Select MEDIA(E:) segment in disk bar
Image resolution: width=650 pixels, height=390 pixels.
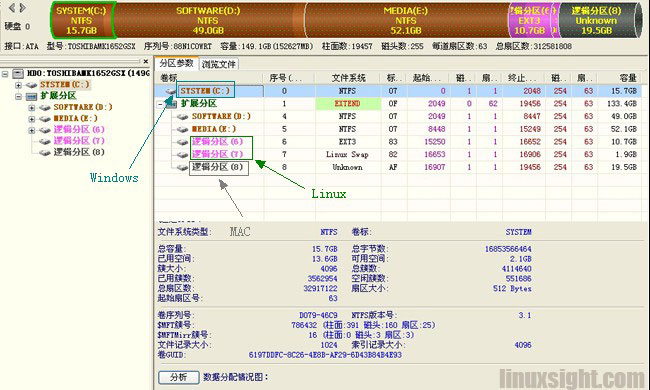click(406, 20)
